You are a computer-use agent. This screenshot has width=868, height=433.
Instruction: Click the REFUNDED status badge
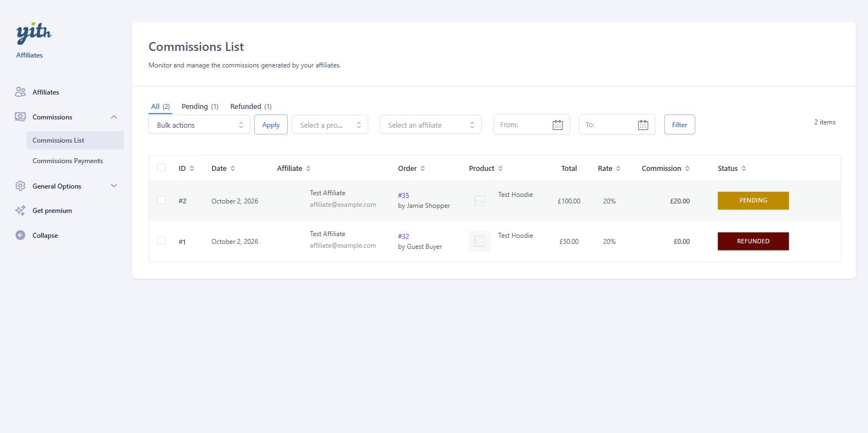click(x=753, y=241)
